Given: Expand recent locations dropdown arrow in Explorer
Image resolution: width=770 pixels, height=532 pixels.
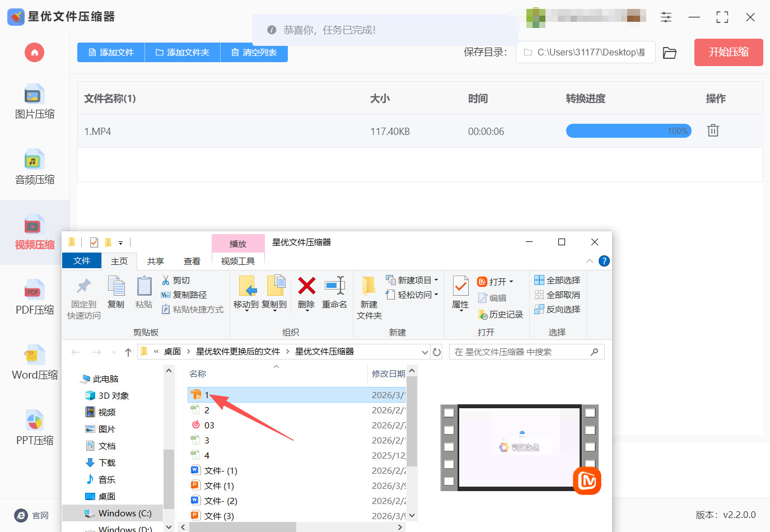Looking at the screenshot, I should [114, 352].
